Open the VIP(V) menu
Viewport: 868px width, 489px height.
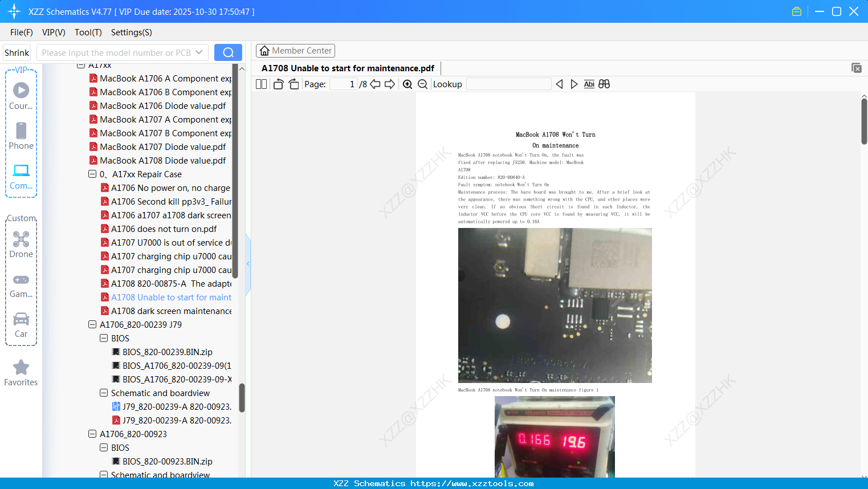(x=54, y=32)
